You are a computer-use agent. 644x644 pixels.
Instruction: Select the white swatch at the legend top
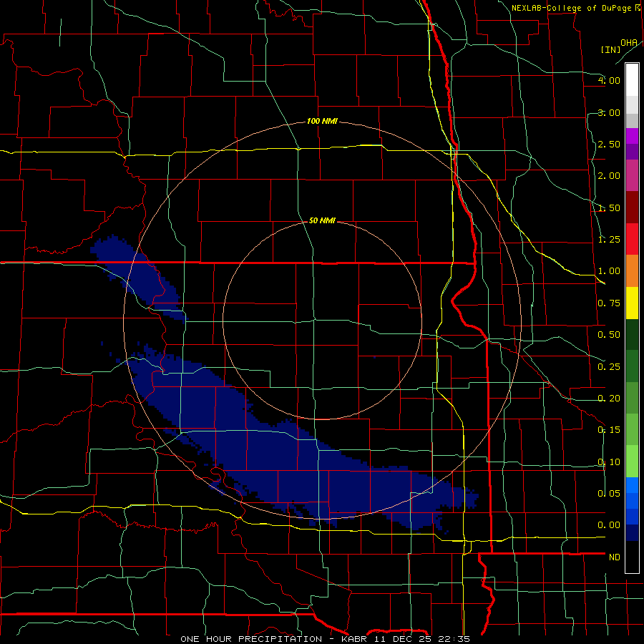tap(632, 79)
